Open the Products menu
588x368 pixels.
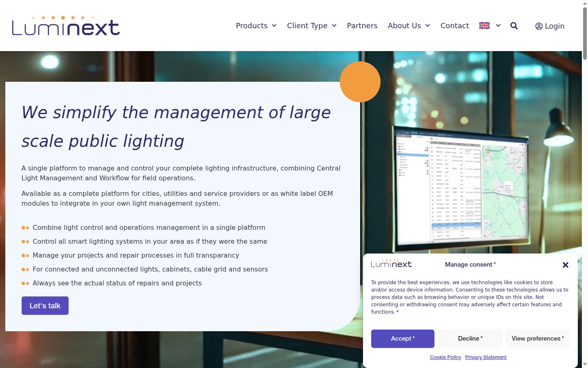click(x=252, y=26)
